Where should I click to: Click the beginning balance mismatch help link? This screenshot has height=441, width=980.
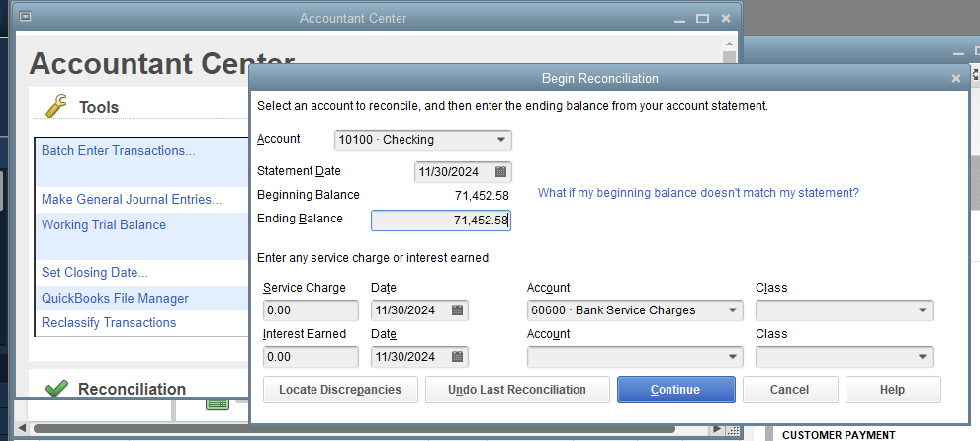point(698,193)
